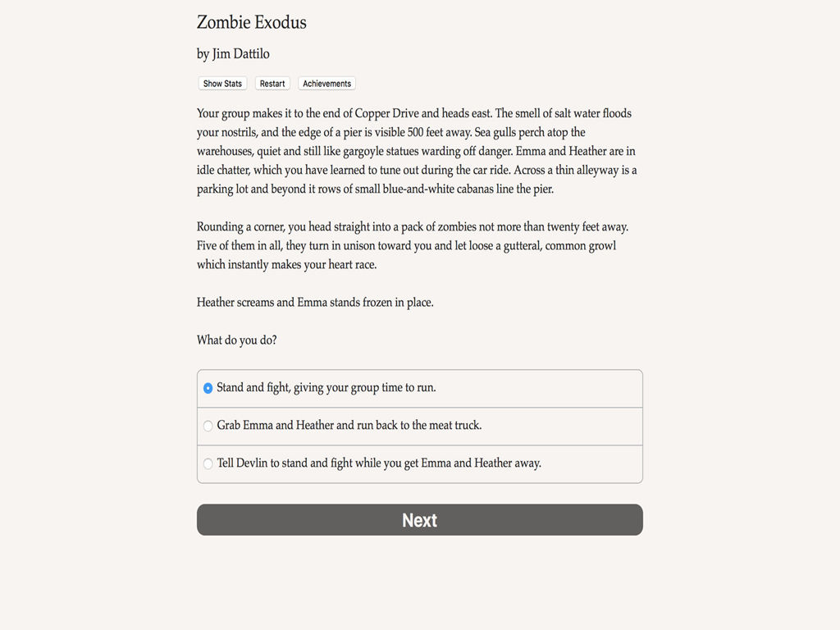Image resolution: width=840 pixels, height=630 pixels.
Task: Click the paragraph starting 'Your group makes it'
Action: 417,151
